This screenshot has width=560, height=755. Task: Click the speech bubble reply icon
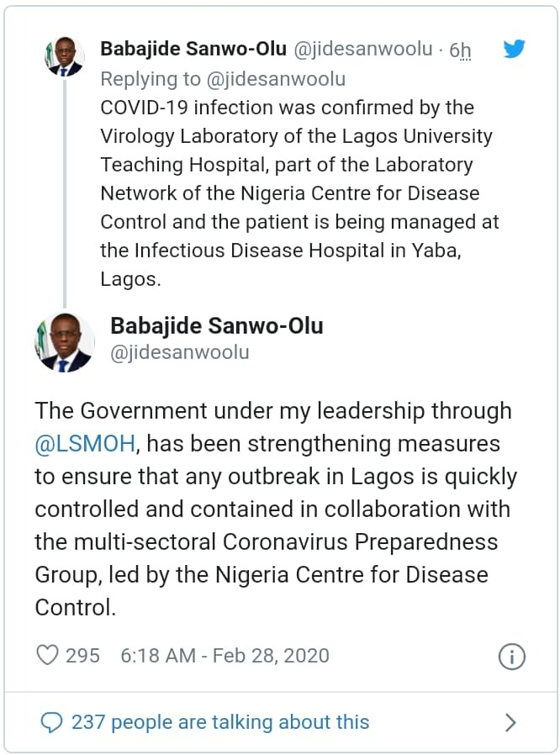tap(51, 721)
